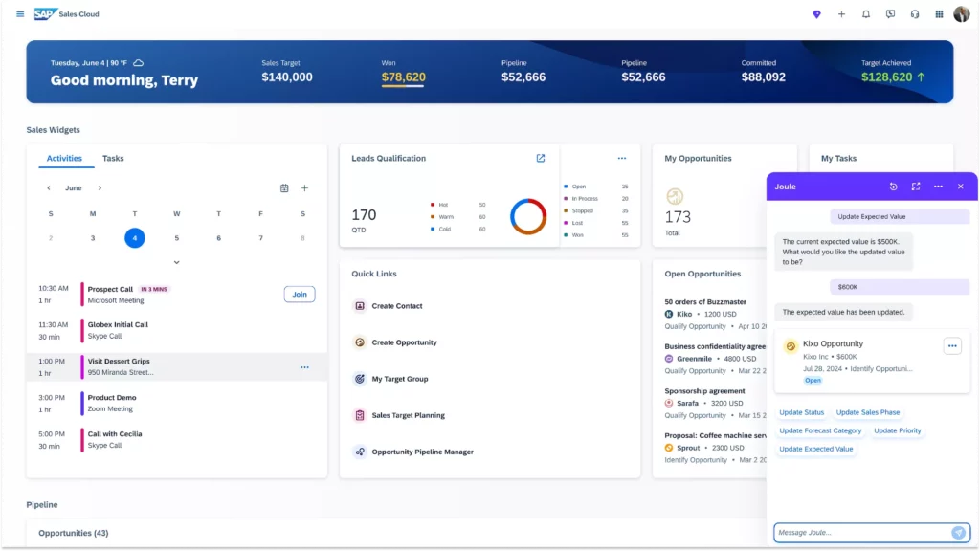
Task: Open Kixo Opportunity card options menu
Action: 952,346
